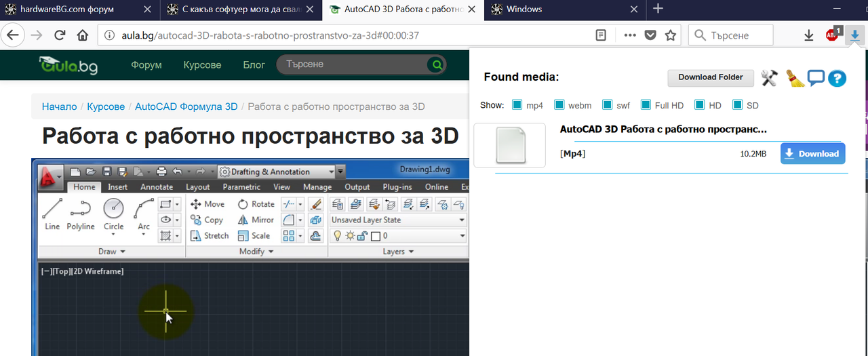This screenshot has width=868, height=356.
Task: Open page actions three-dots menu
Action: pos(630,35)
